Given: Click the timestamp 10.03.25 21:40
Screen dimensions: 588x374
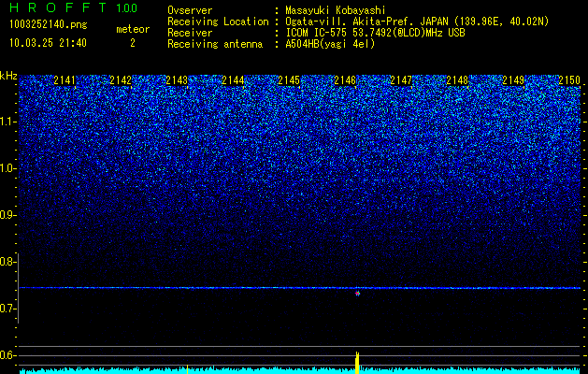Looking at the screenshot, I should (x=48, y=43).
